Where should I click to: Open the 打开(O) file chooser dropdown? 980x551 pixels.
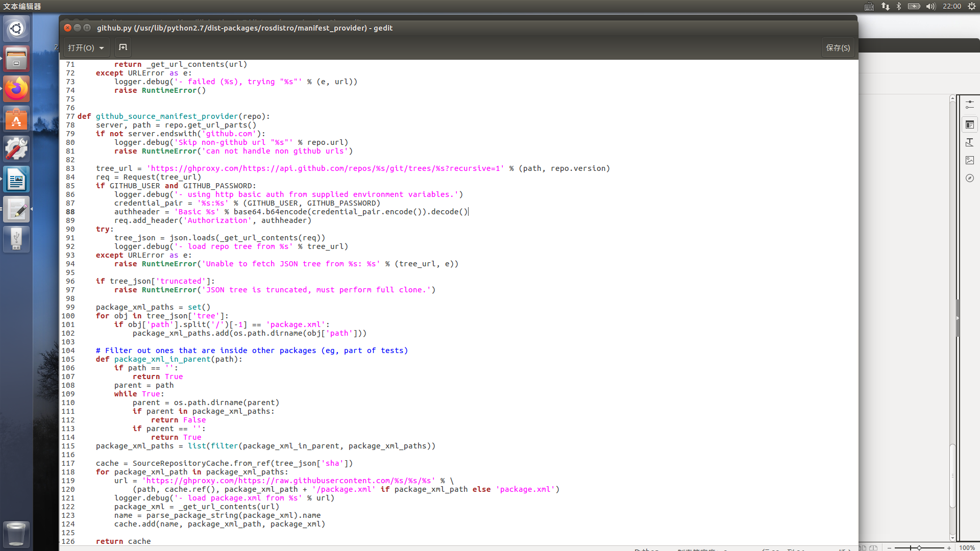86,47
